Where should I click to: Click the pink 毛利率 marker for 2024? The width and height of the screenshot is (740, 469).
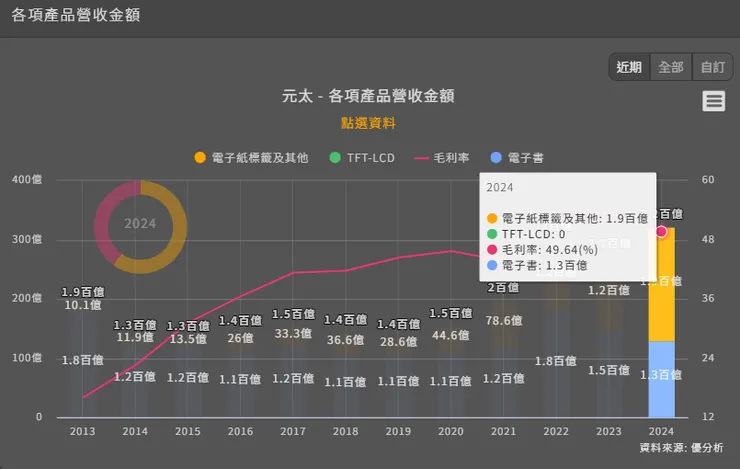[661, 232]
